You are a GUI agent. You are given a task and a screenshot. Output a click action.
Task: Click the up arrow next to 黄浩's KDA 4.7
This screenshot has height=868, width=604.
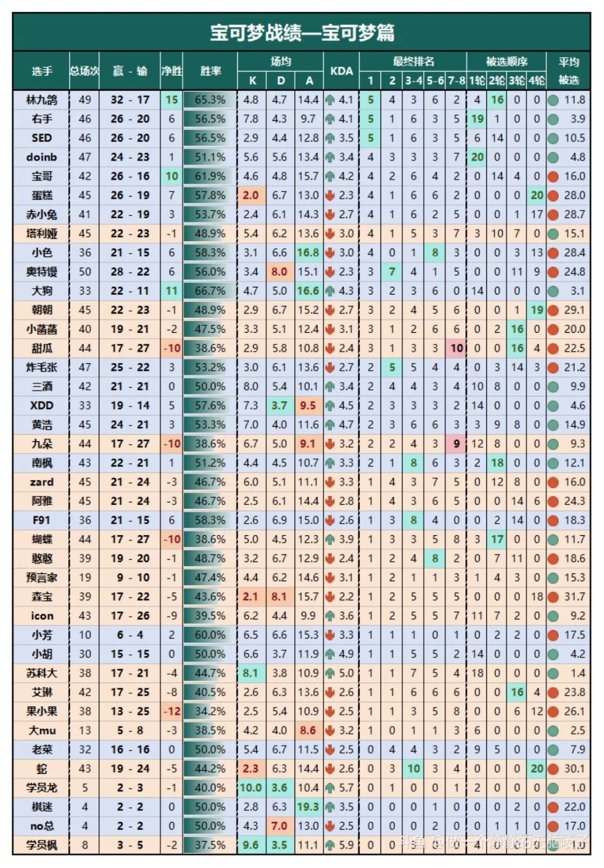(x=330, y=425)
